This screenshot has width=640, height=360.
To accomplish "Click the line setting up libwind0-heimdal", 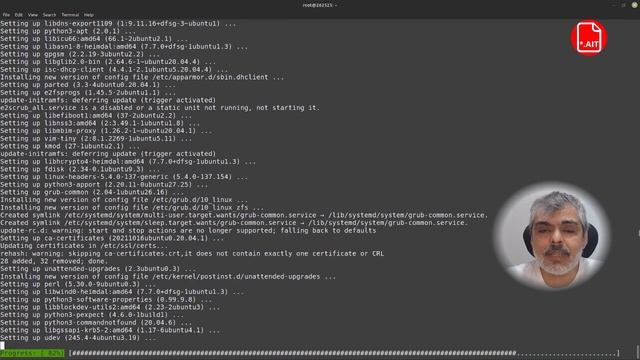I will pos(122,292).
